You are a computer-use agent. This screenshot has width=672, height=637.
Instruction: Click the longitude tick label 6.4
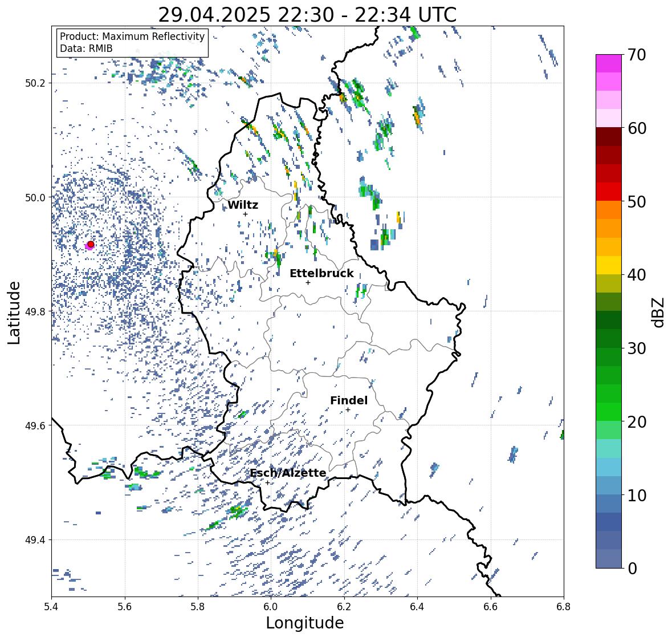[417, 606]
